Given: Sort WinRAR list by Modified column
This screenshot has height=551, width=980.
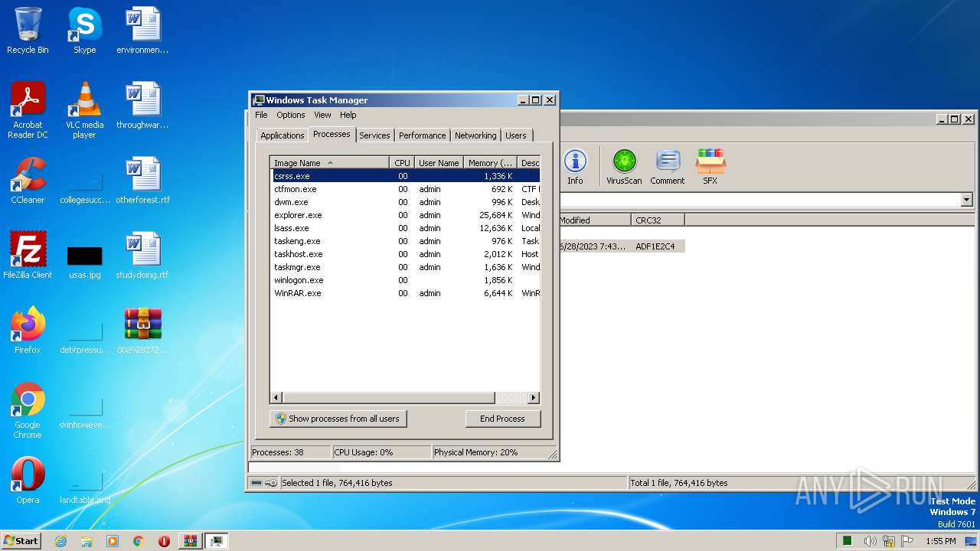Looking at the screenshot, I should tap(594, 220).
